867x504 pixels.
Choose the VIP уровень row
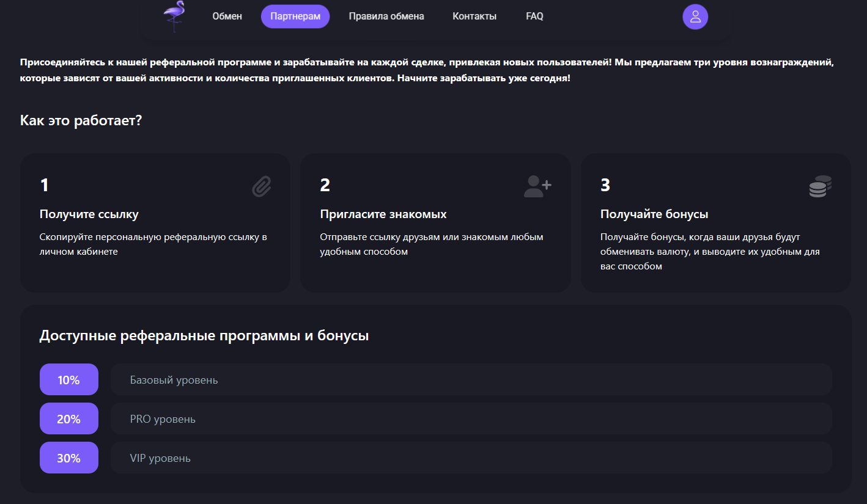tap(471, 458)
